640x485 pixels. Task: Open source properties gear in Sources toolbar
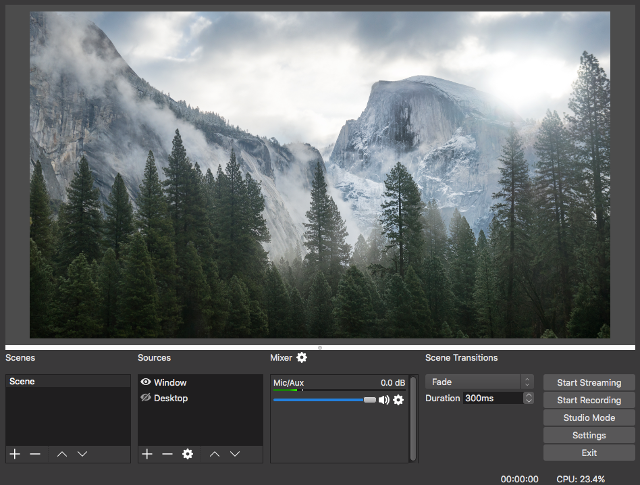coord(187,454)
